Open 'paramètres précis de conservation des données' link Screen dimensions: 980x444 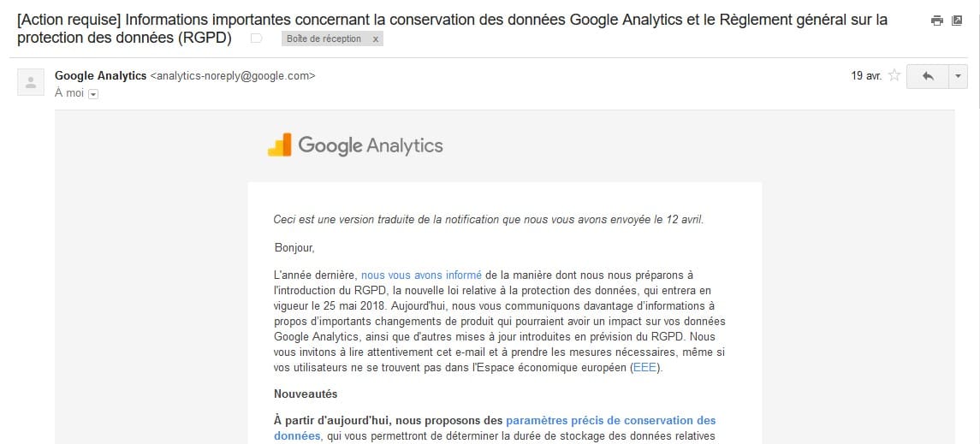click(x=610, y=421)
